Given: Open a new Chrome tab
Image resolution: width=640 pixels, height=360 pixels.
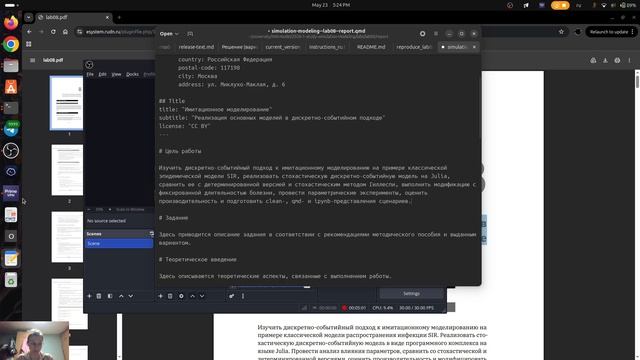Looking at the screenshot, I should [119, 18].
